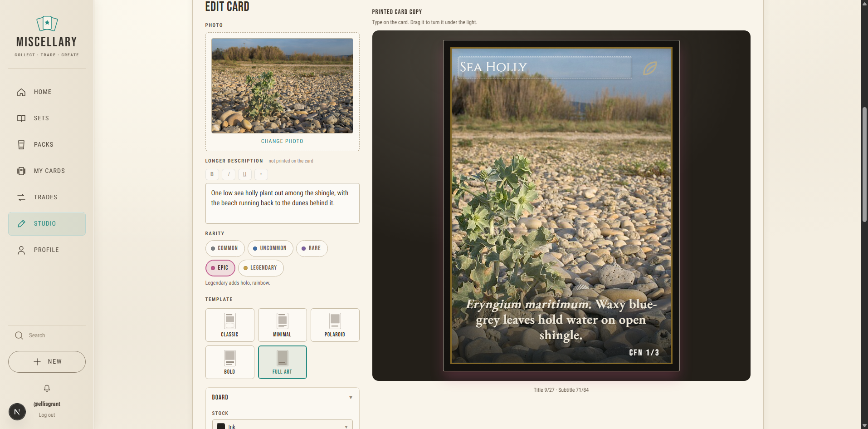This screenshot has height=429, width=868.
Task: Select Common rarity
Action: [225, 248]
